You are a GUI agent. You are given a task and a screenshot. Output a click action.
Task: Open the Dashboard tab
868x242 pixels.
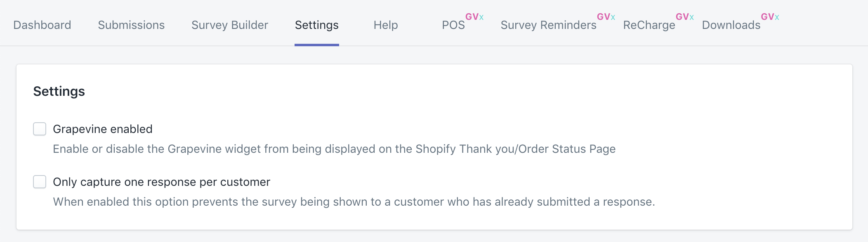click(x=42, y=25)
